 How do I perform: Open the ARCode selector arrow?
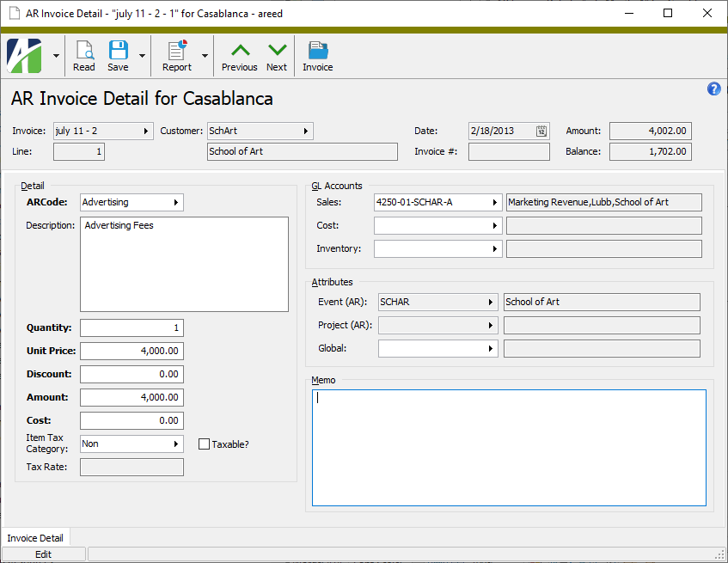pos(175,202)
